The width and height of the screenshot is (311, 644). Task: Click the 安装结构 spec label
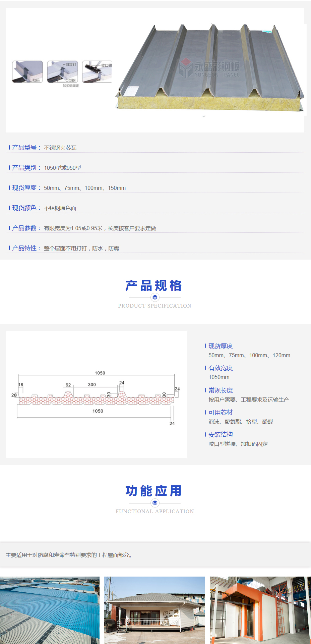tap(221, 435)
